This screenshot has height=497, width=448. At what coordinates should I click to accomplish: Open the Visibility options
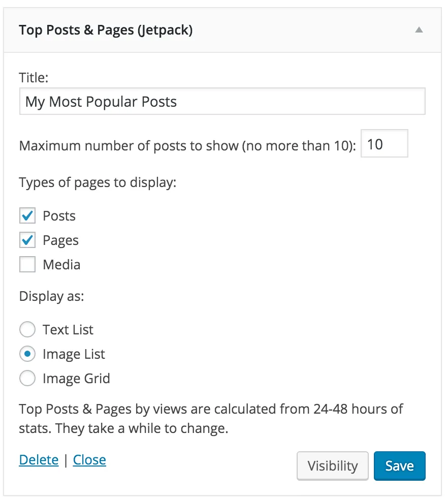pos(333,465)
